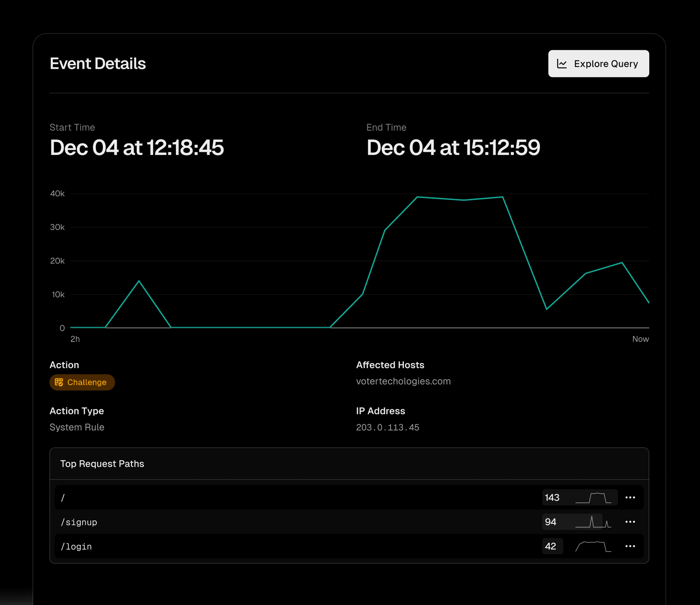Click the votertechologies.com affected host
This screenshot has height=605, width=700.
pyautogui.click(x=403, y=381)
